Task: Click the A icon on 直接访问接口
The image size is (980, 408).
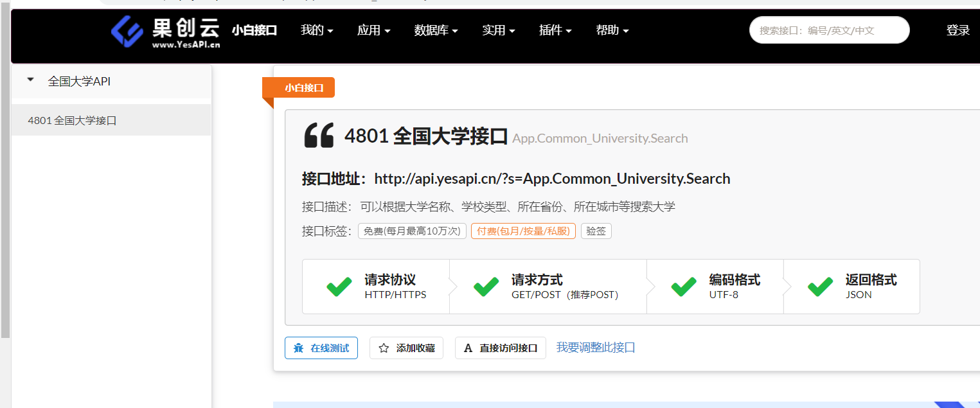Action: click(468, 348)
